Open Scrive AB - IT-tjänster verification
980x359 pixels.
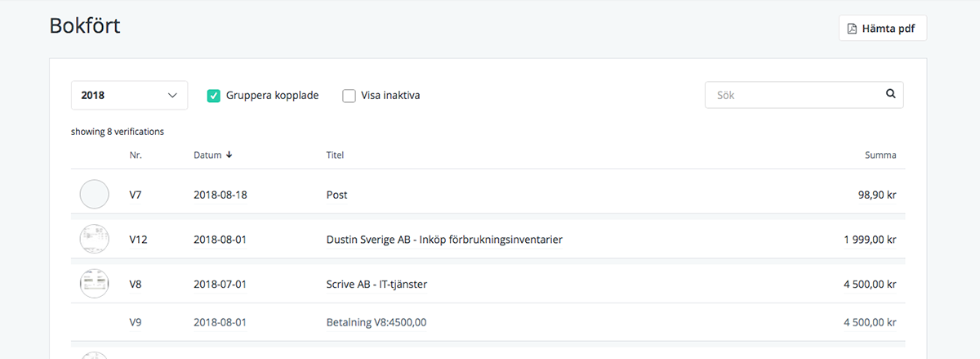tap(376, 284)
